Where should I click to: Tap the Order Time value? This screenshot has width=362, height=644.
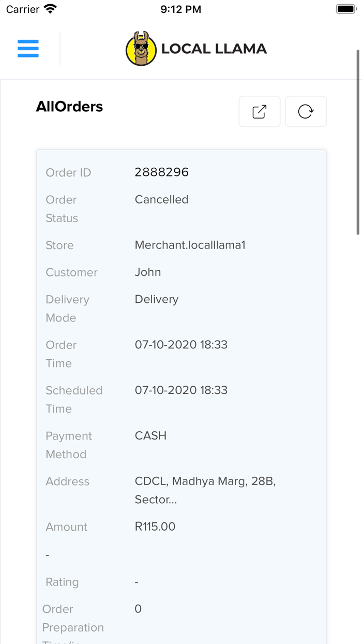pos(181,345)
